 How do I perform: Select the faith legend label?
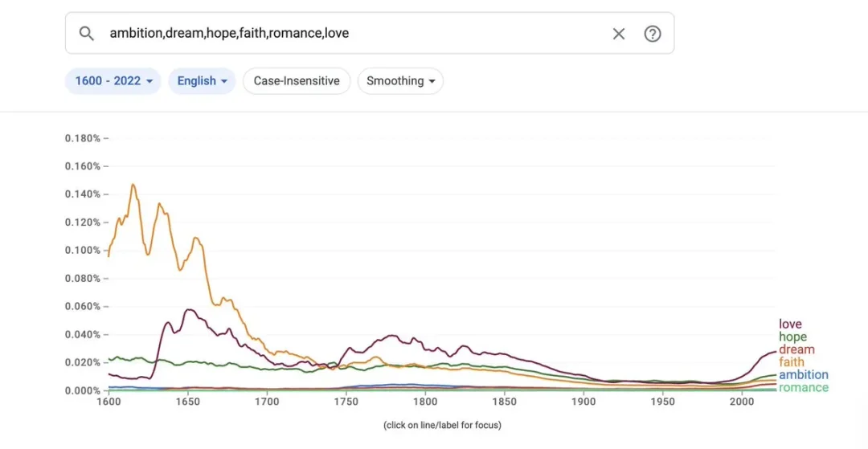tap(791, 362)
